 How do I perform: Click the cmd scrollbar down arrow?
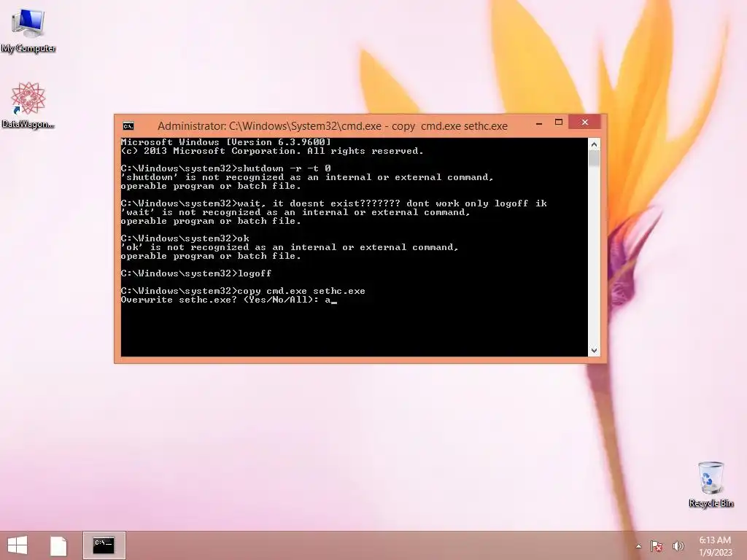click(x=594, y=351)
